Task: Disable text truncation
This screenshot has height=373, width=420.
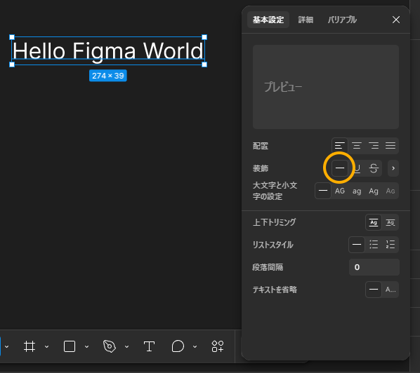Action: (374, 289)
